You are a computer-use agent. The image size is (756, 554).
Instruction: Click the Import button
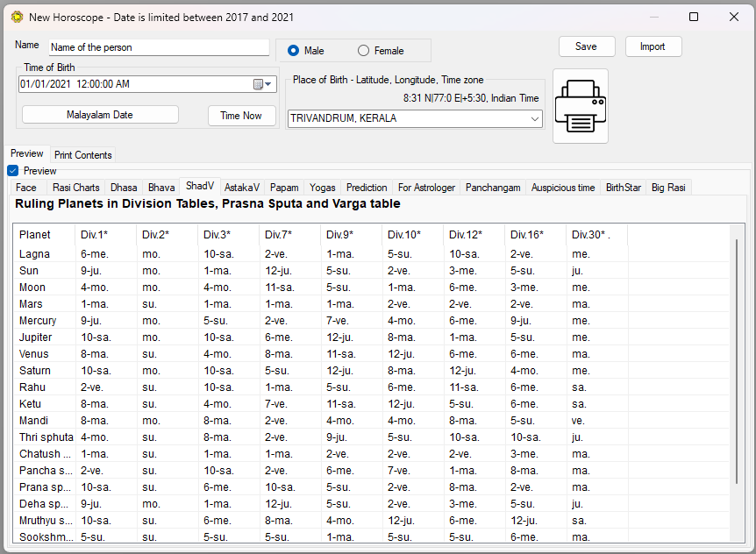[x=653, y=46]
